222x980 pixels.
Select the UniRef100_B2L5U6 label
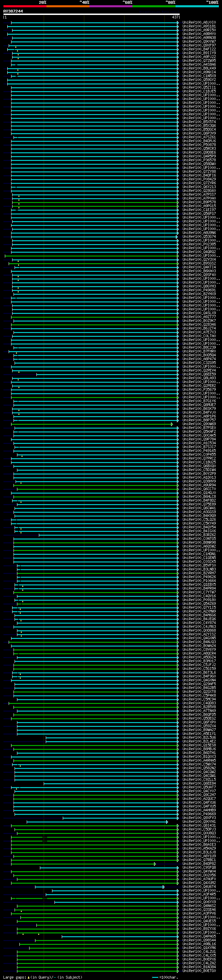point(199,737)
